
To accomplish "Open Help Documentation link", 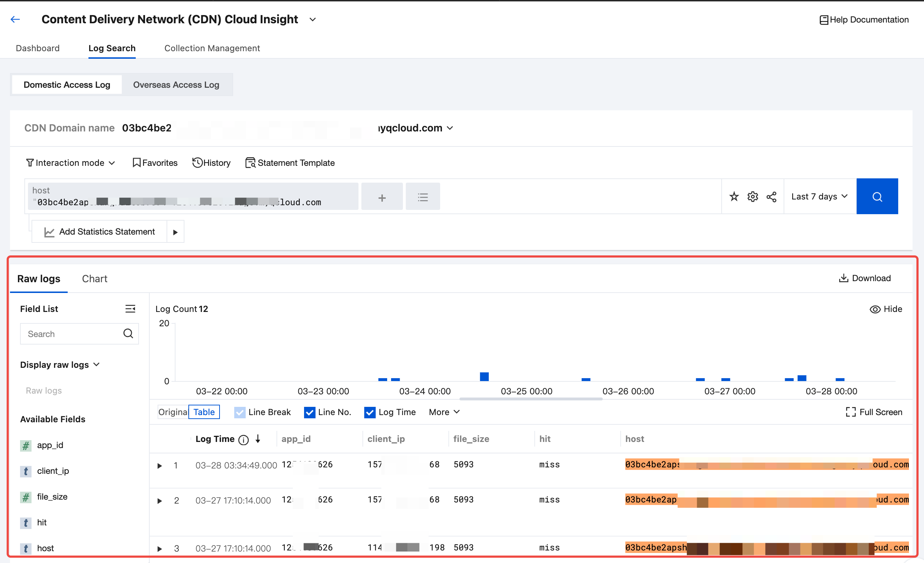I will coord(864,19).
